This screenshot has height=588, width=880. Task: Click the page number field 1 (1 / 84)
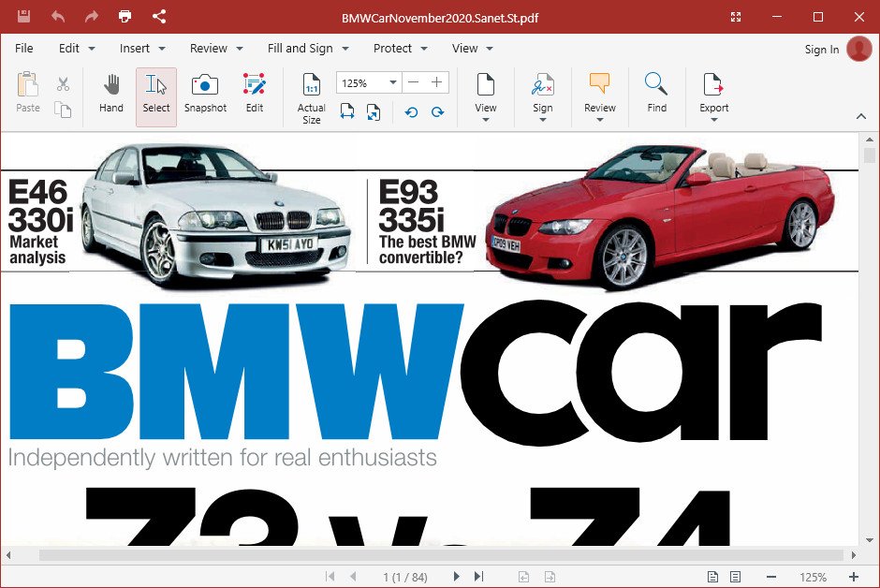405,577
